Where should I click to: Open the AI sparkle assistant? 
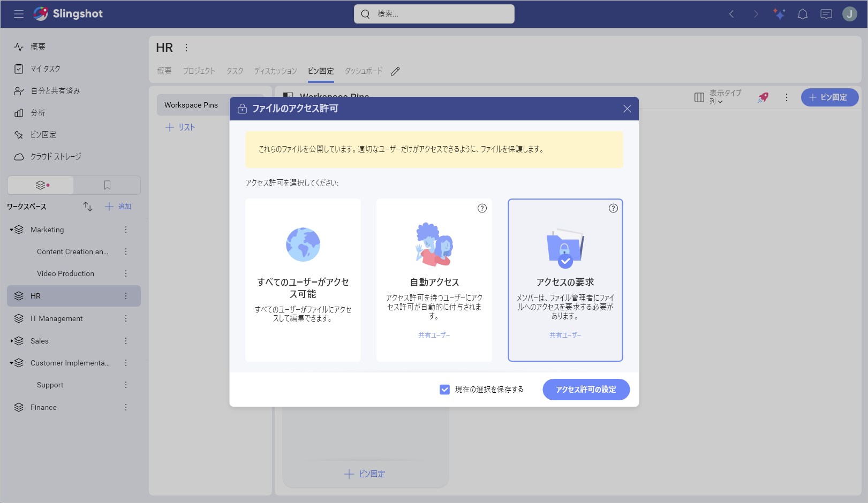[779, 14]
